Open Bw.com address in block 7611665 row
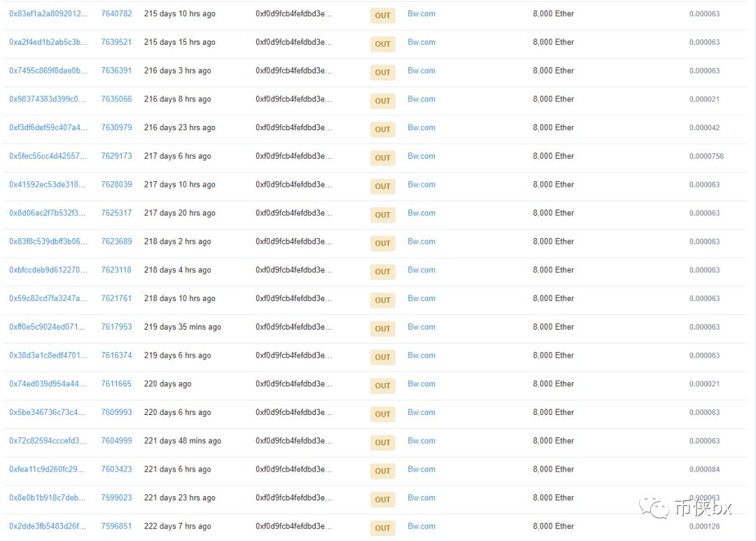Screen dimensions: 756x541 click(x=421, y=384)
